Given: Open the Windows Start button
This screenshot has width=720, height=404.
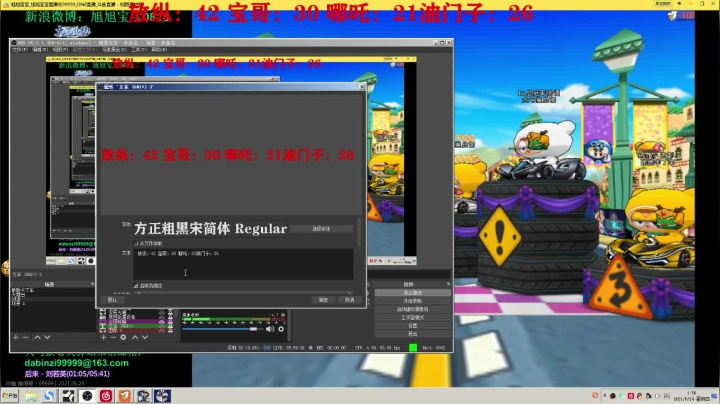Looking at the screenshot, I should point(10,396).
